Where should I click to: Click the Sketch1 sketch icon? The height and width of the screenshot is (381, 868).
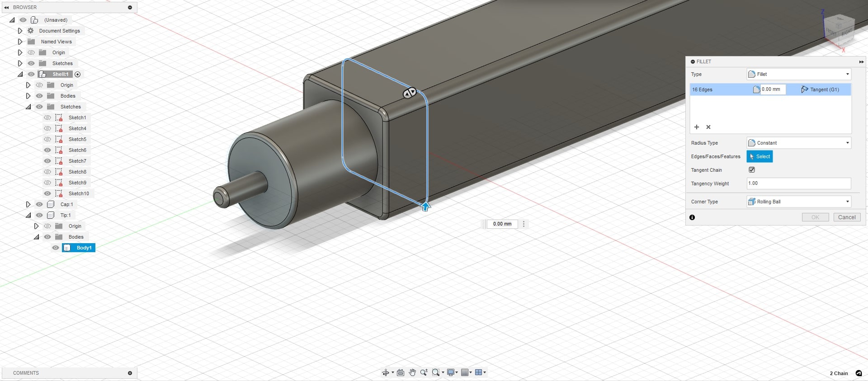tap(59, 118)
